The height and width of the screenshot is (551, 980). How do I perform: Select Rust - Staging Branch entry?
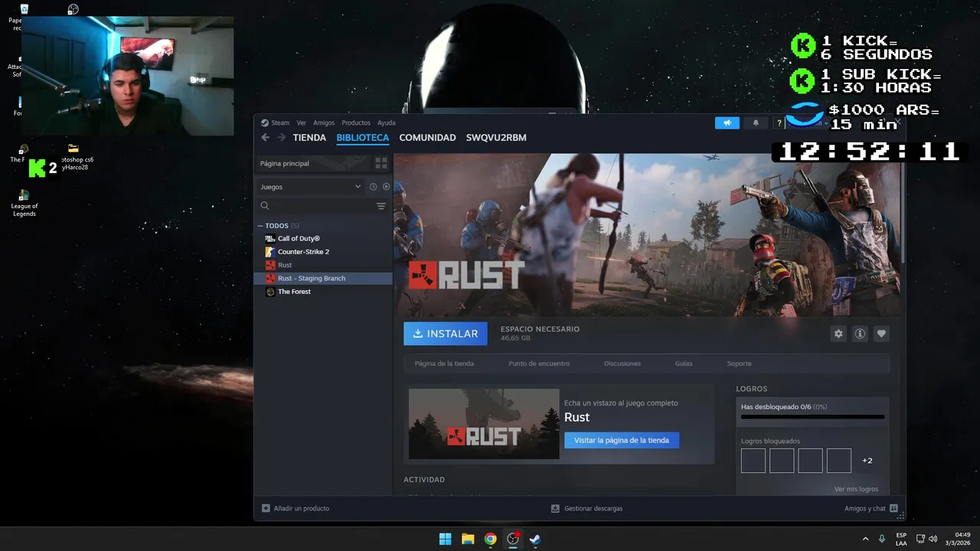322,278
